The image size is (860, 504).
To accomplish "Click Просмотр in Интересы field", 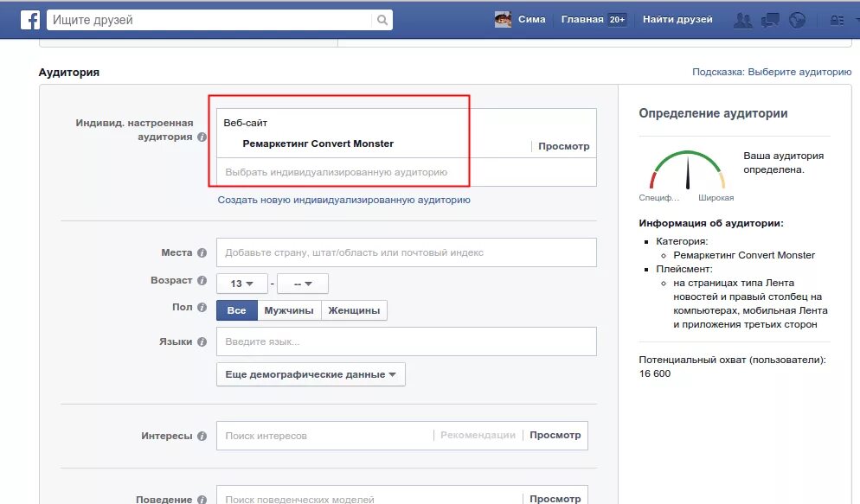I will pyautogui.click(x=555, y=435).
